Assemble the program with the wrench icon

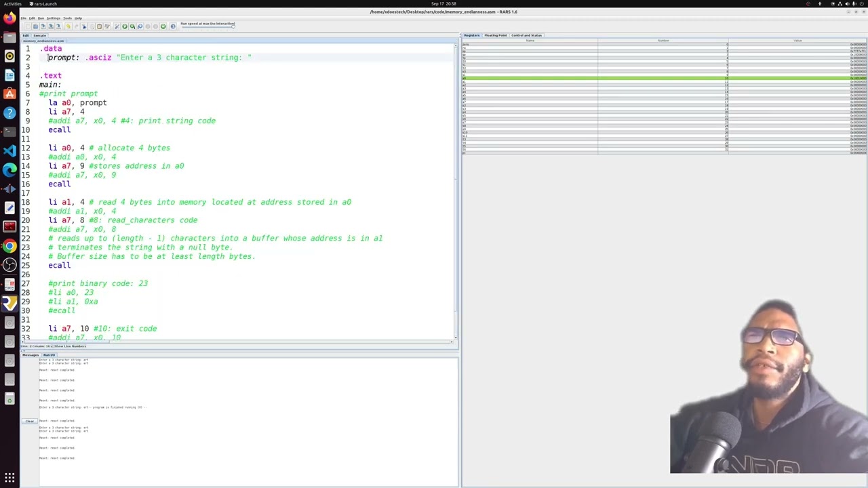tap(117, 26)
